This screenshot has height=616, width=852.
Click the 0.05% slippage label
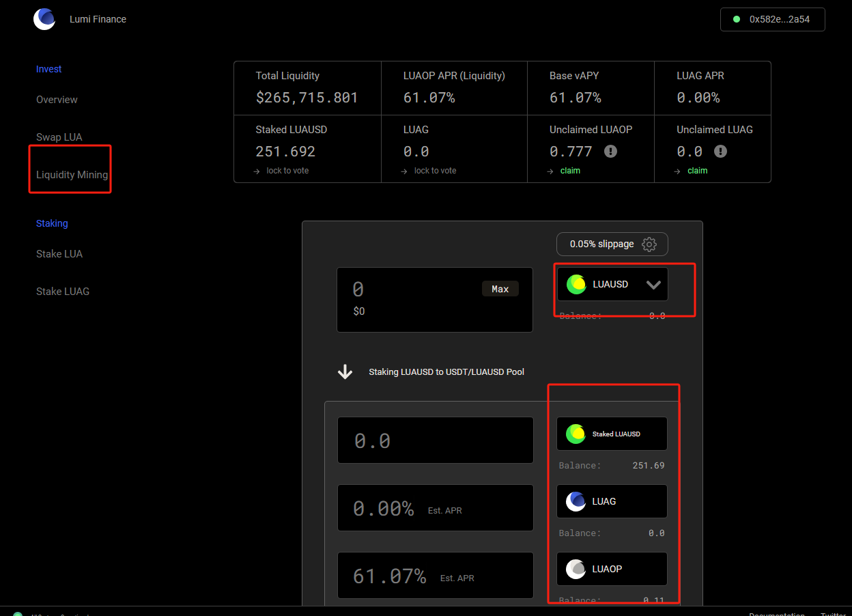(601, 244)
